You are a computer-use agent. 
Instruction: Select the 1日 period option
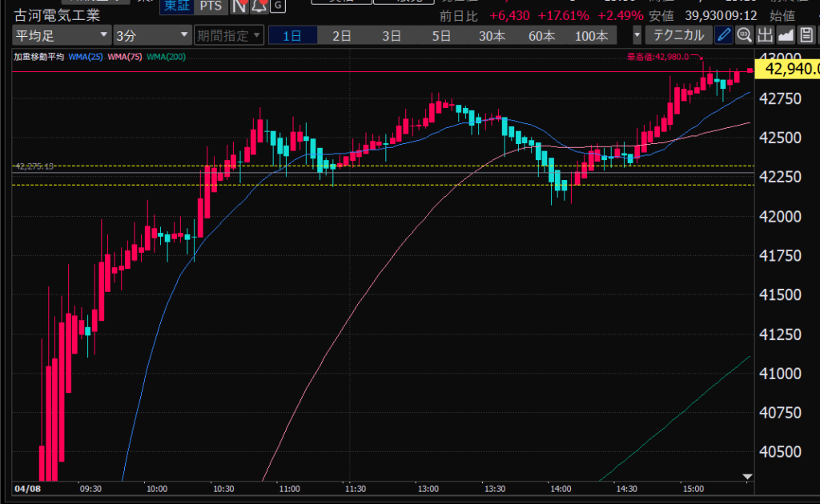coord(292,35)
